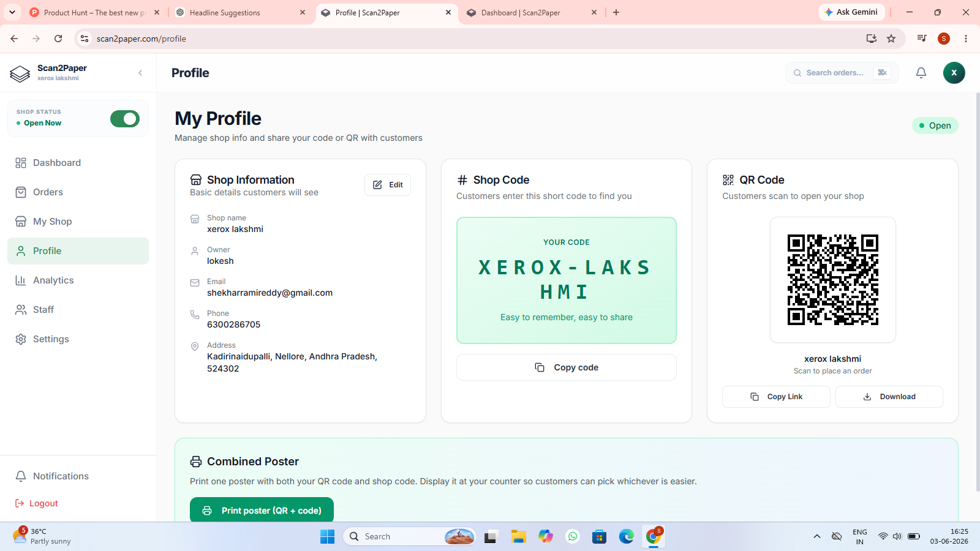Click the Kadirinaidupalli address text
This screenshot has width=980, height=551.
(292, 362)
